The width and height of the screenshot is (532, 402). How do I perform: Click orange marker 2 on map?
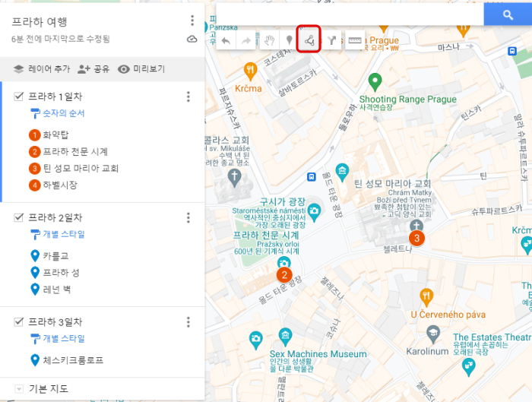point(284,275)
